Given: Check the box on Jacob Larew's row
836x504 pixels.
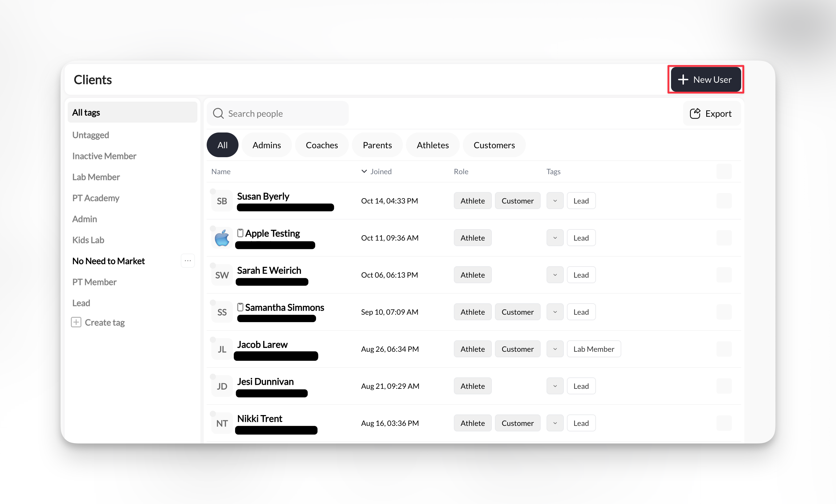Looking at the screenshot, I should click(724, 349).
